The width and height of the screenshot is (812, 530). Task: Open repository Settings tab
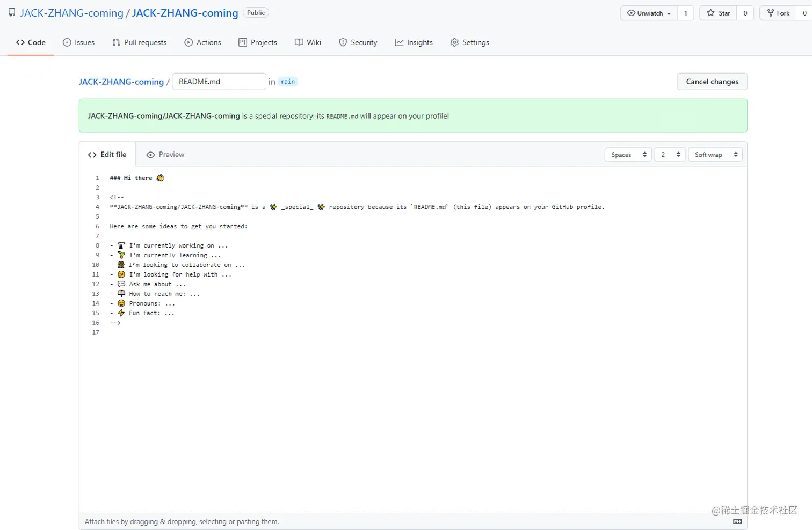[x=469, y=42]
